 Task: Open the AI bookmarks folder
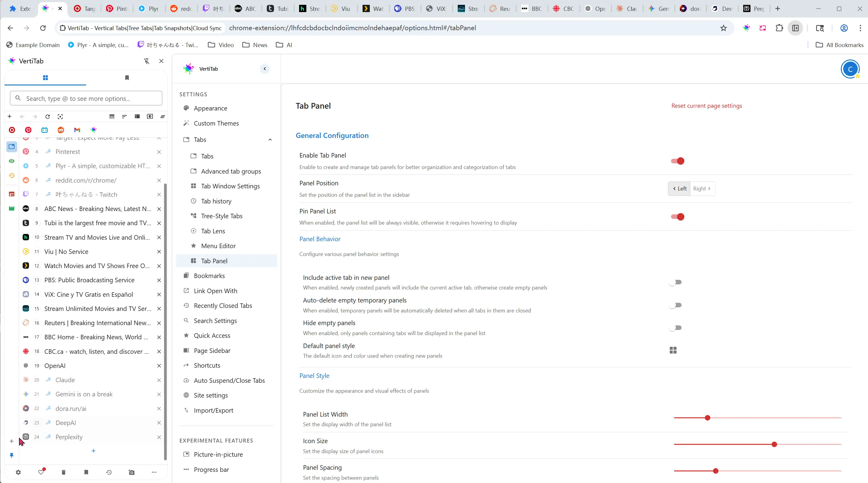(x=284, y=45)
